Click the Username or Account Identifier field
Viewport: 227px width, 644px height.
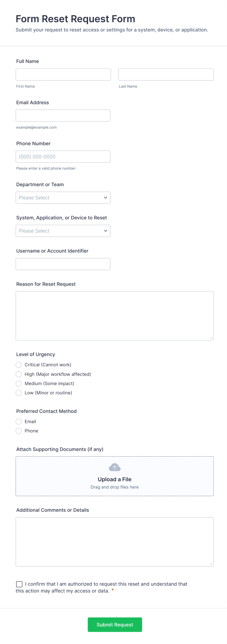click(x=63, y=264)
